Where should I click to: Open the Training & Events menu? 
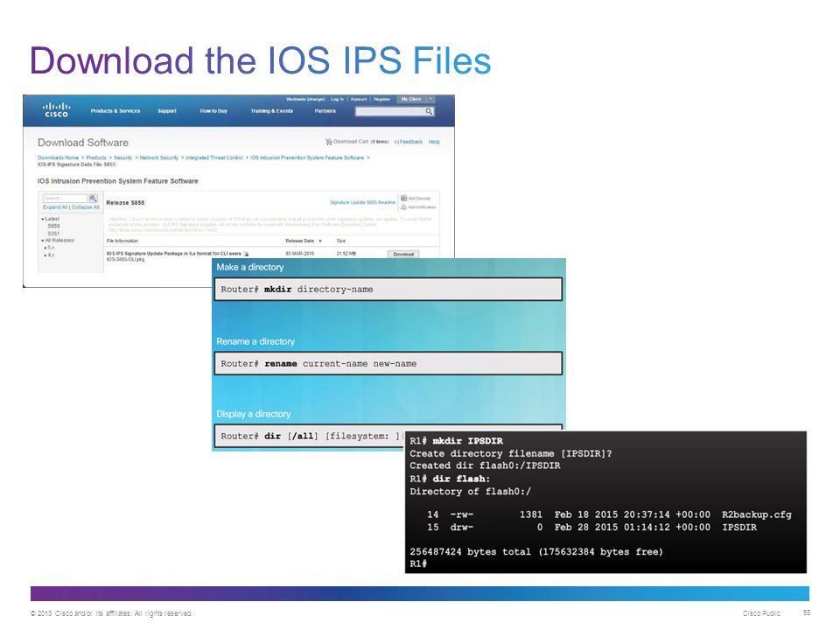coord(271,111)
